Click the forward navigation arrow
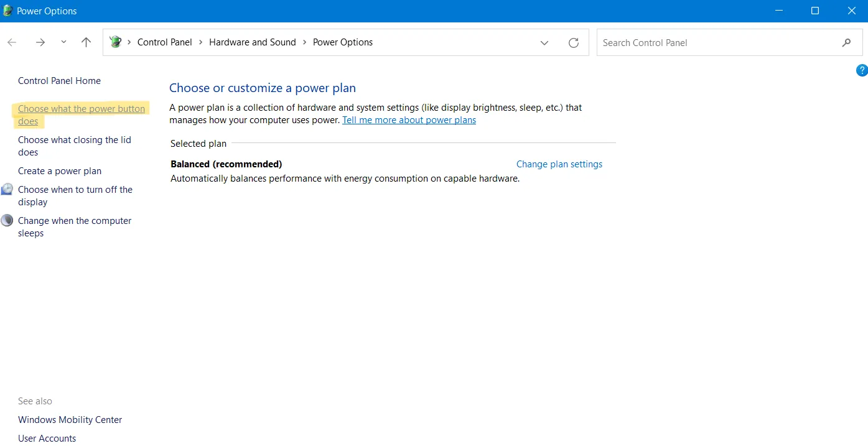This screenshot has width=868, height=446. (40, 42)
